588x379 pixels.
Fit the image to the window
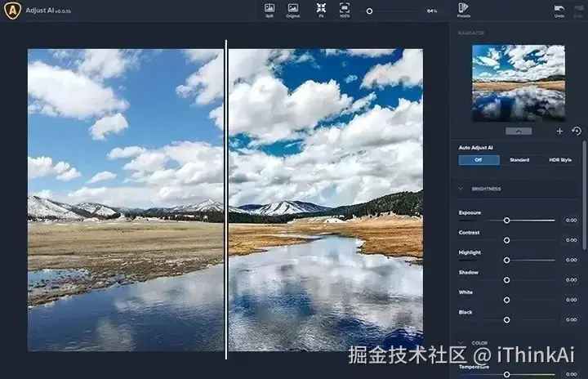tap(321, 10)
